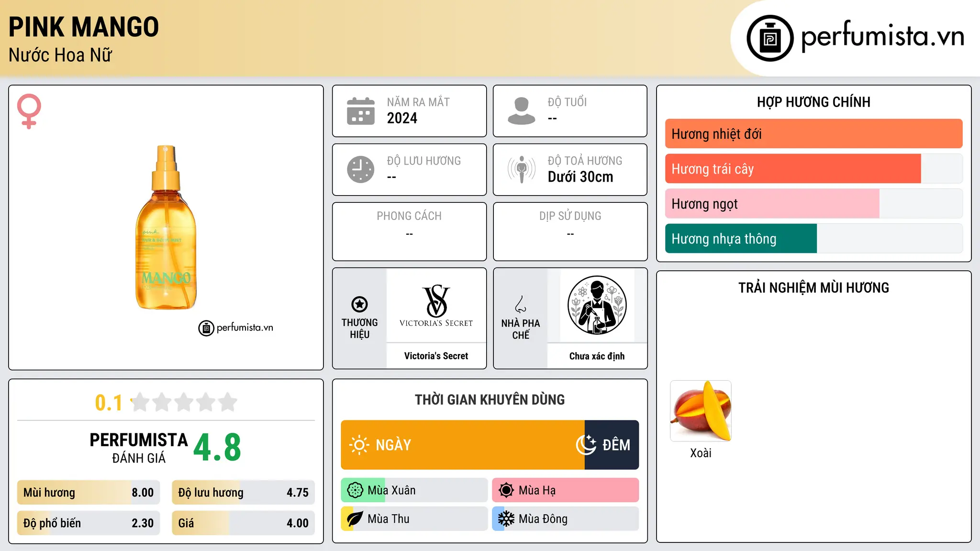Click the spring flower icon by Mùa Xuân
The image size is (980, 551).
(x=355, y=490)
